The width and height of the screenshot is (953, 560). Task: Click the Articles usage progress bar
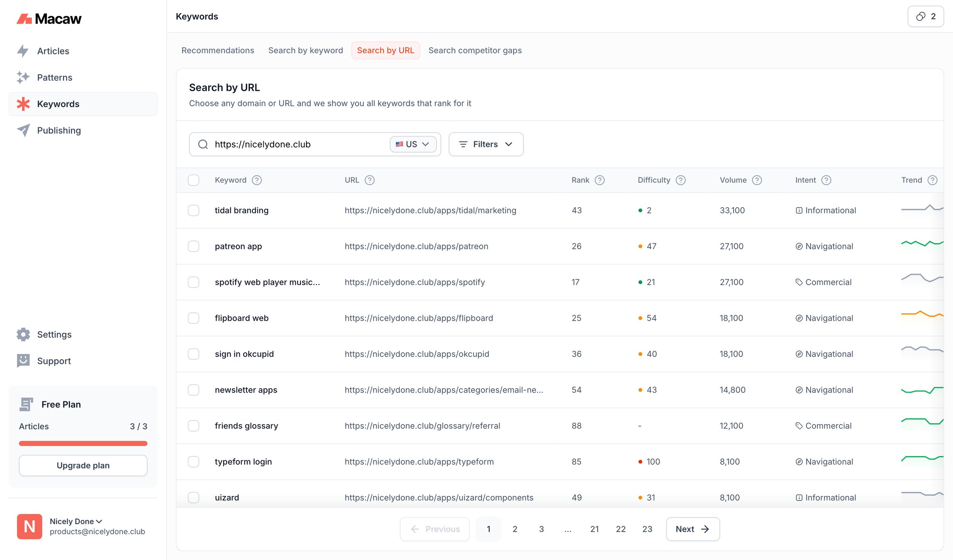(x=83, y=443)
